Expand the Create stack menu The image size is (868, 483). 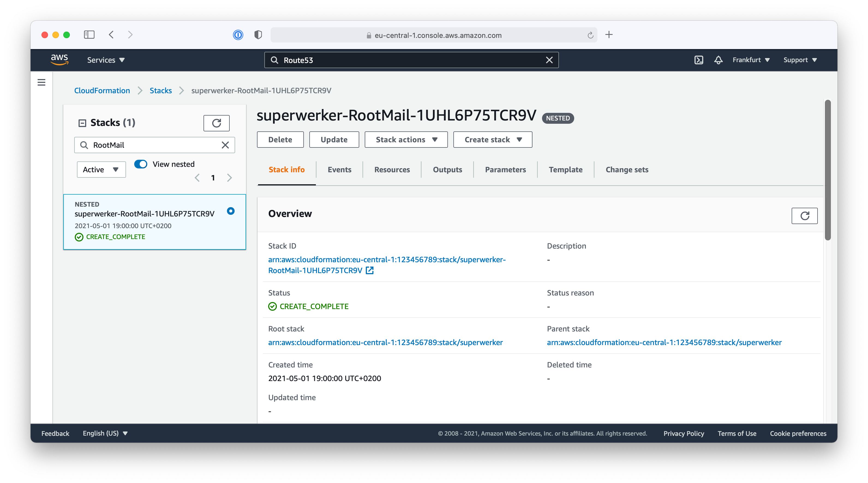pos(493,140)
